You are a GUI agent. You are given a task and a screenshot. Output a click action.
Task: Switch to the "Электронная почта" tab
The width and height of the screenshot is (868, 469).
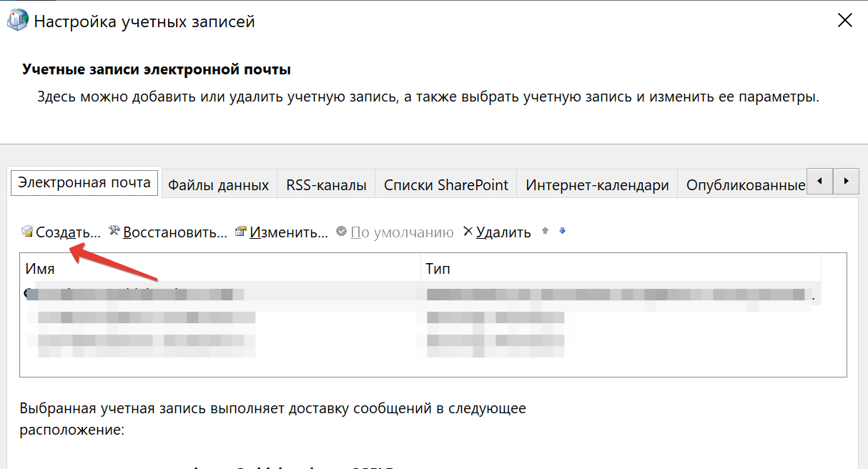84,182
